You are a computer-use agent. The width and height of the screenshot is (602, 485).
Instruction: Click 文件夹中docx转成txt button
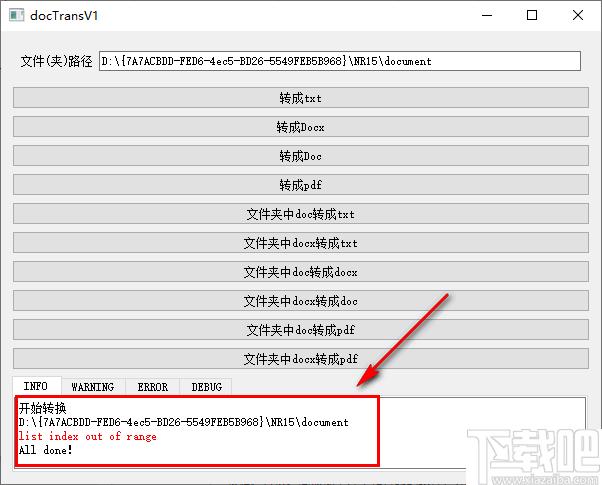point(301,243)
